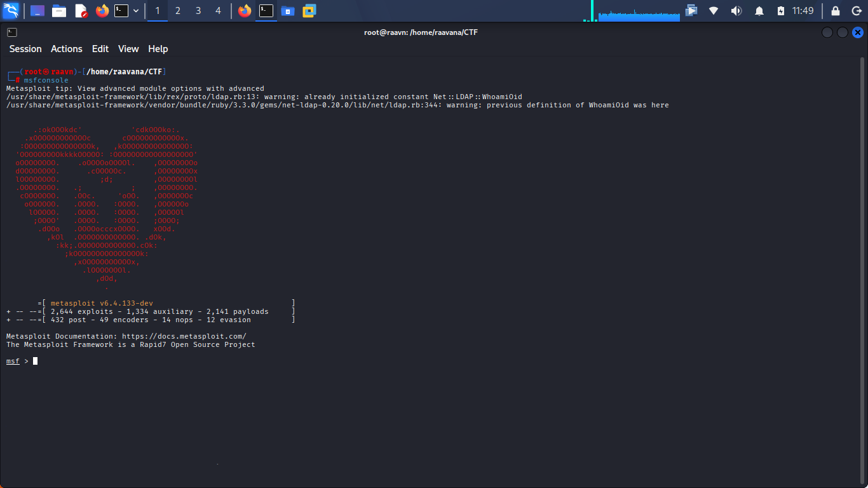Open the battery power manager icon
This screenshot has width=868, height=488.
coord(781,11)
